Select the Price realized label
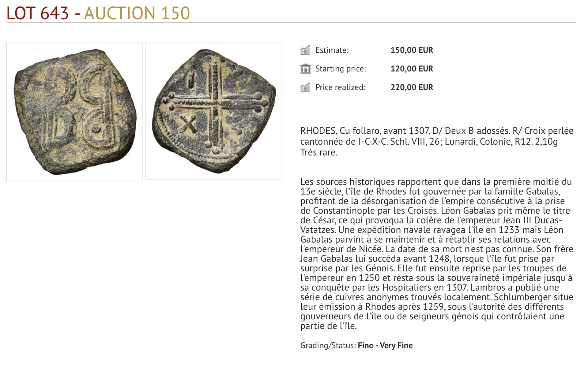The width and height of the screenshot is (588, 368). (x=341, y=87)
